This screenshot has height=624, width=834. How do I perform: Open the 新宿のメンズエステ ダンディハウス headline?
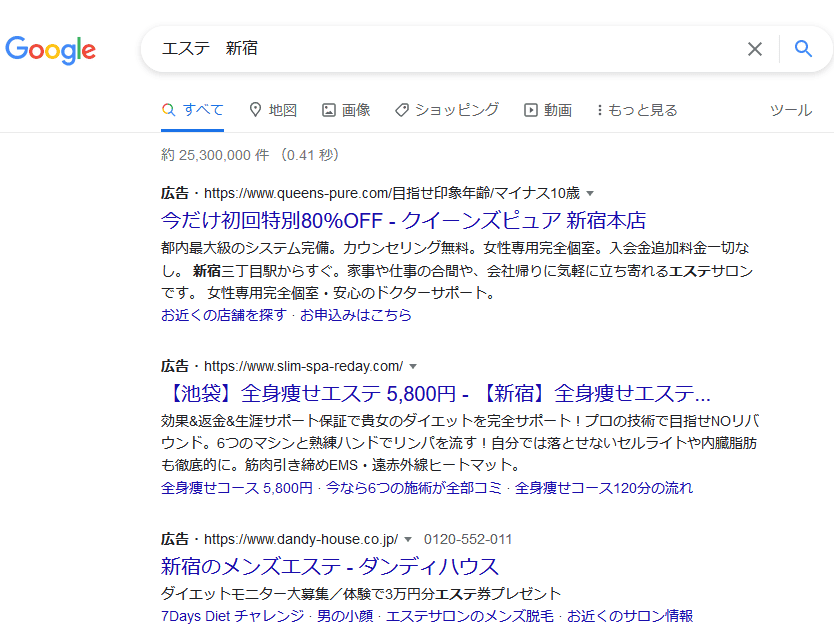point(329,566)
